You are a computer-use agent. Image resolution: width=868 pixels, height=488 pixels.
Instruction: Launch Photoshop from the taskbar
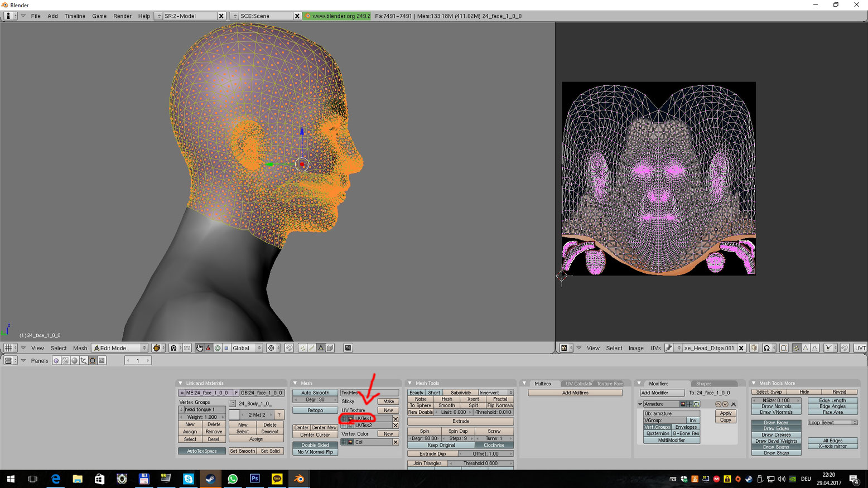click(255, 479)
